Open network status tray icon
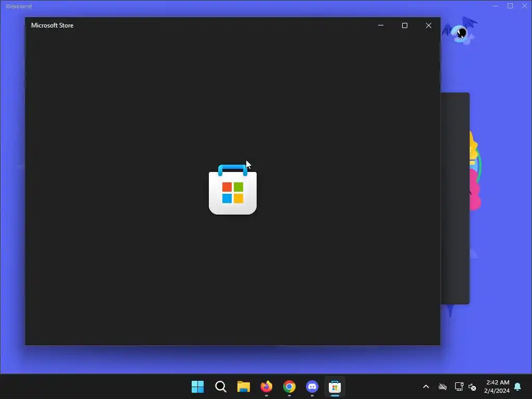Image resolution: width=532 pixels, height=399 pixels. [459, 387]
